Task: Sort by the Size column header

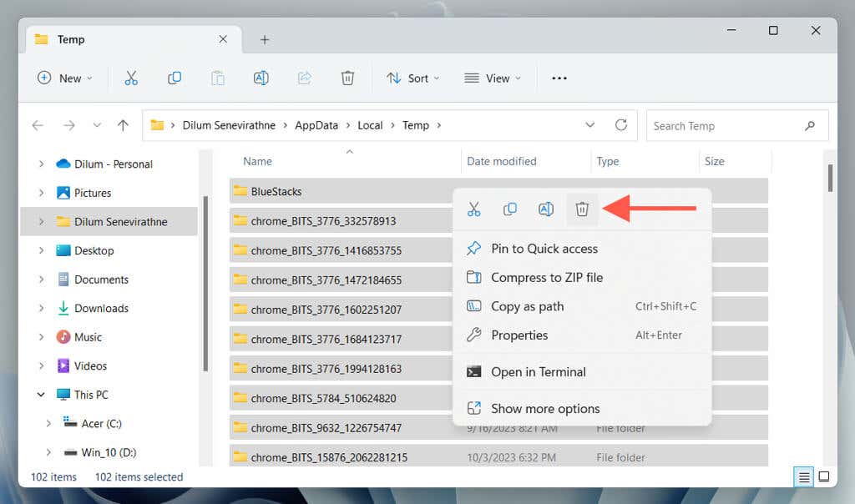Action: coord(715,161)
